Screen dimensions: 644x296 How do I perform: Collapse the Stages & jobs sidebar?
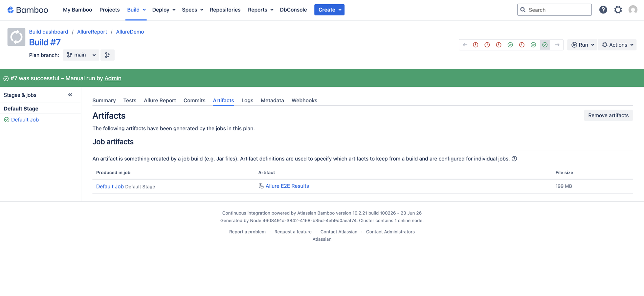tap(70, 95)
